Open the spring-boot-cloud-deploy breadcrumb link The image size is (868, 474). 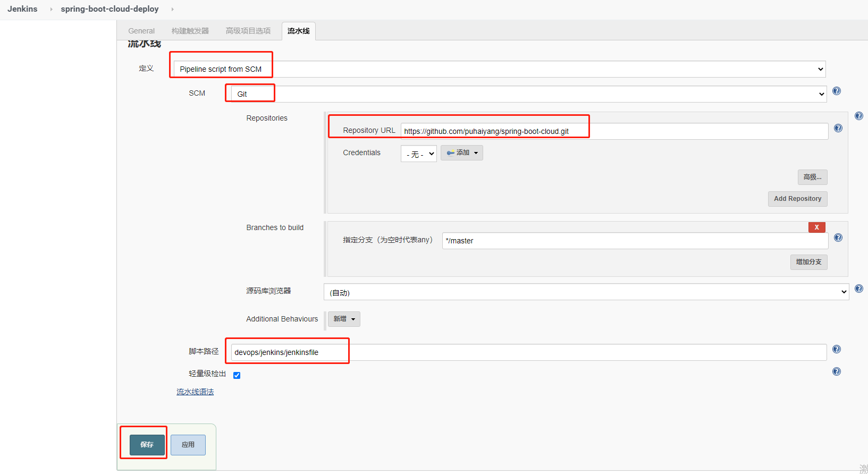pos(109,9)
